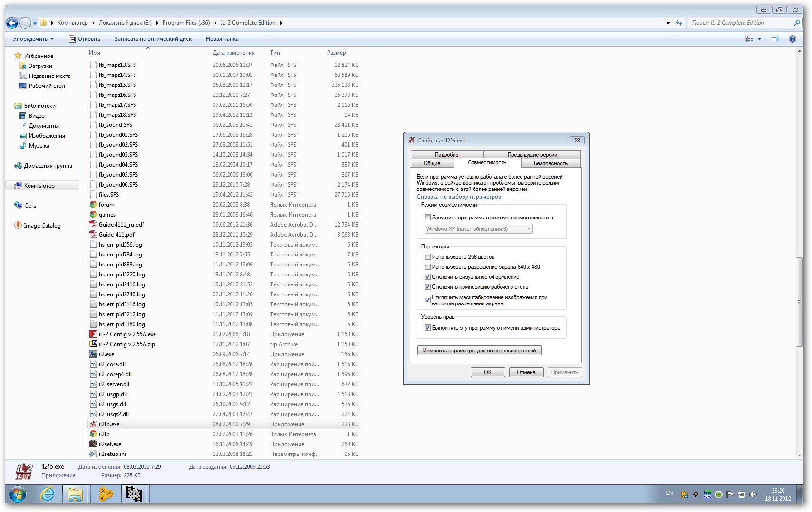Enable 'Запустить программу в режиме совместимости' checkbox
This screenshot has width=812, height=512.
pyautogui.click(x=427, y=218)
